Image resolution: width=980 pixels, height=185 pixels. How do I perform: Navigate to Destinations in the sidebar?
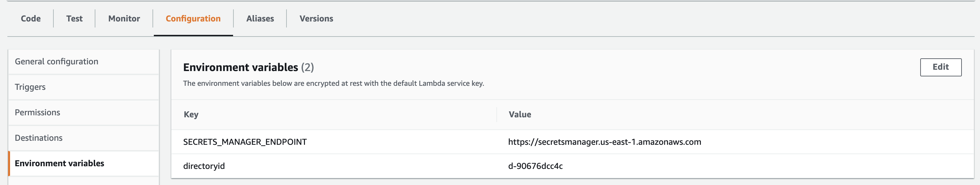coord(38,138)
